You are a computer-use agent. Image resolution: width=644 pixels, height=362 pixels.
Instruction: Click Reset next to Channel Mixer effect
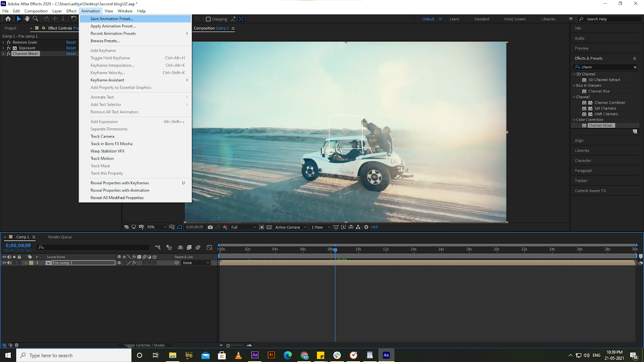pyautogui.click(x=71, y=53)
